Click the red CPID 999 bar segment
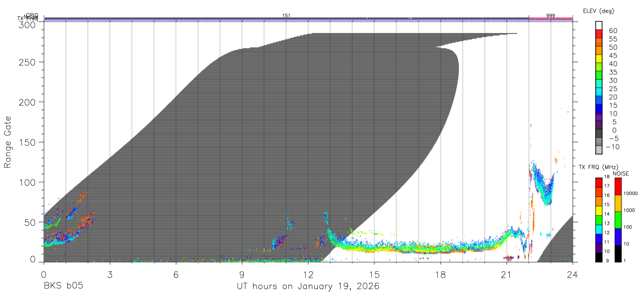The width and height of the screenshot is (644, 297). 551,18
